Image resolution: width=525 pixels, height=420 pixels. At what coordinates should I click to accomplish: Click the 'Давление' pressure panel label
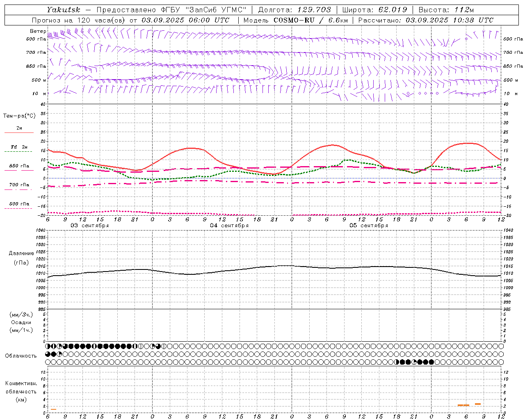[x=21, y=253]
